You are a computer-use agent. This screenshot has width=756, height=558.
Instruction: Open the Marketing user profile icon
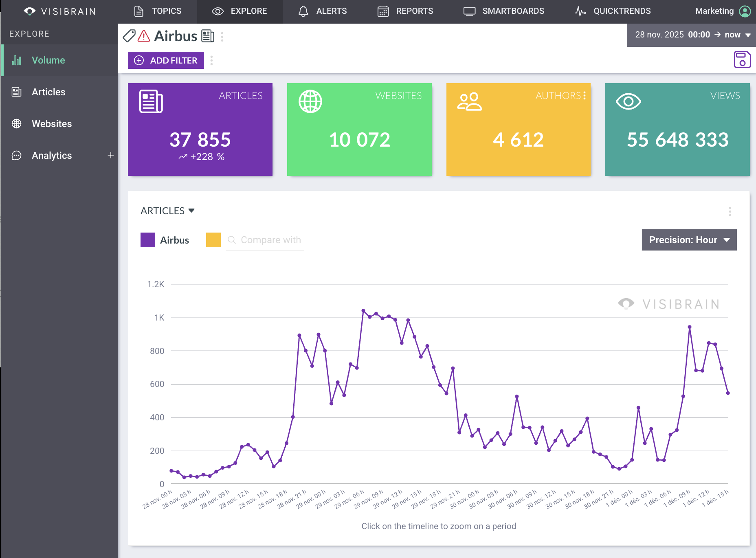[x=745, y=11]
